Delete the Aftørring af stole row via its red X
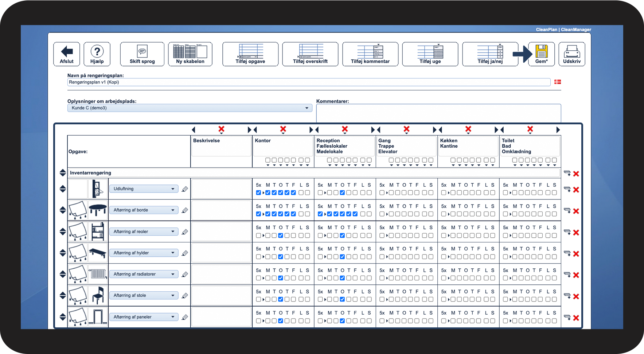The height and width of the screenshot is (354, 644). pyautogui.click(x=576, y=296)
